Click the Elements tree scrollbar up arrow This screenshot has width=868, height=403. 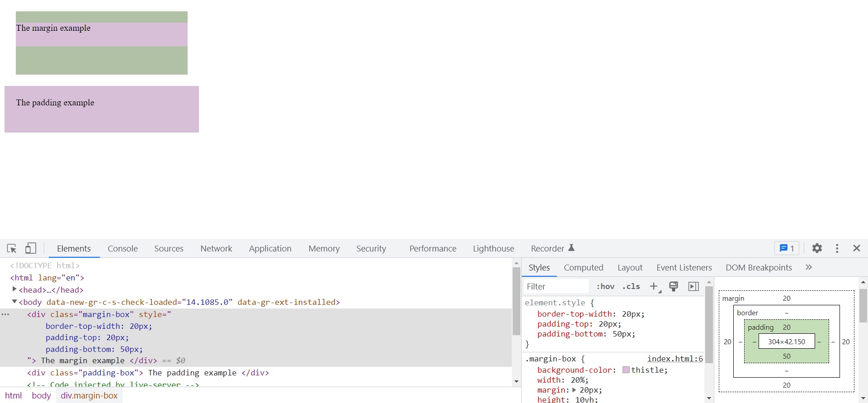click(x=516, y=263)
